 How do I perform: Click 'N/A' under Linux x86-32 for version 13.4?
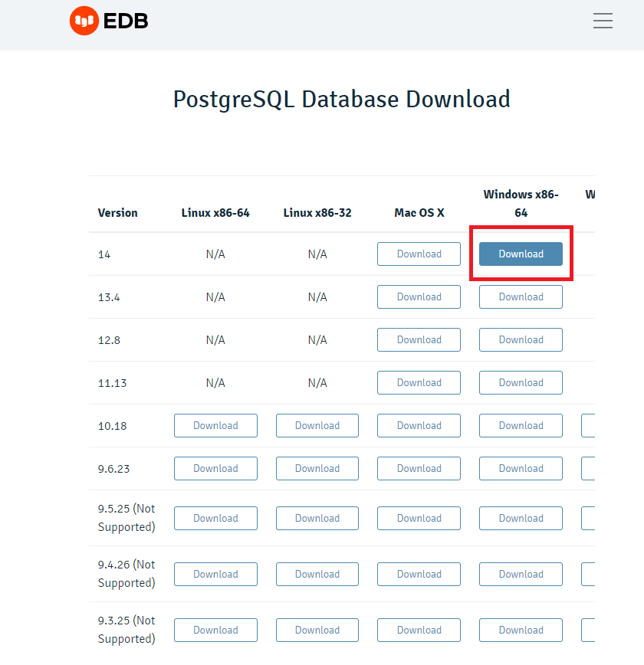click(317, 297)
